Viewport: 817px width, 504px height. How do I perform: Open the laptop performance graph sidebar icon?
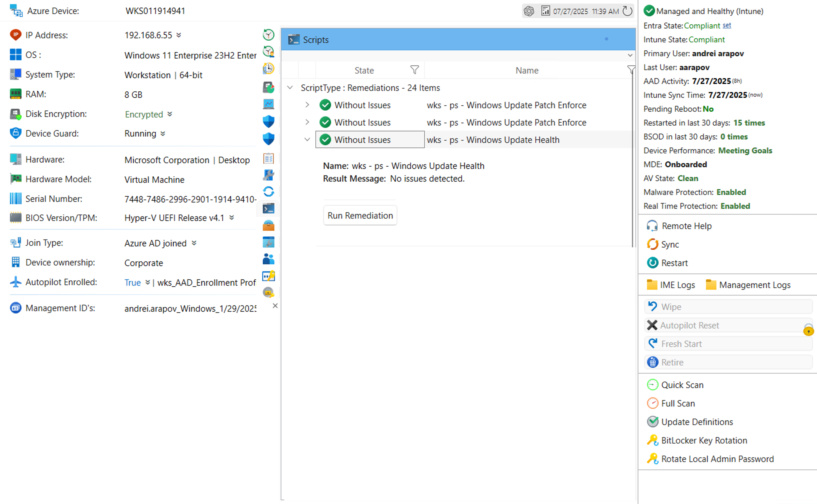click(x=269, y=104)
